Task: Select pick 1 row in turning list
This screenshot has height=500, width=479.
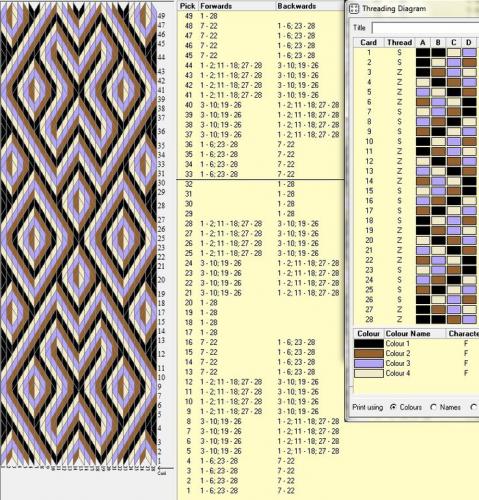Action: (261, 491)
